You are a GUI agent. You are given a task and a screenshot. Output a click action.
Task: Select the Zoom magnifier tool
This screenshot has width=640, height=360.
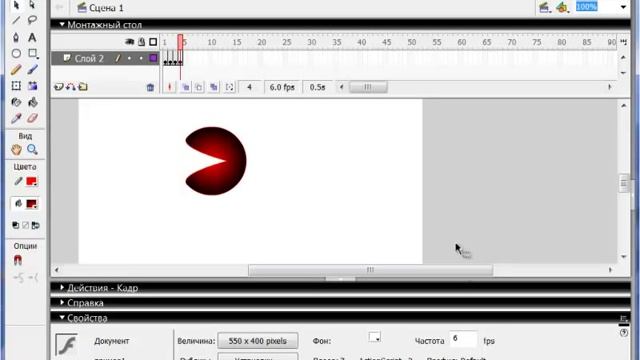tap(32, 150)
